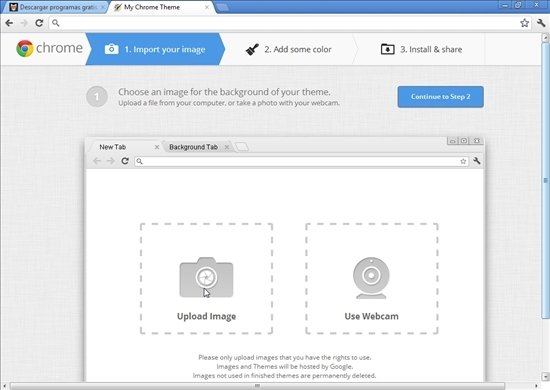Screen dimensions: 550x390
Task: Click 'Images not used in finished themes' text
Action: pos(284,376)
